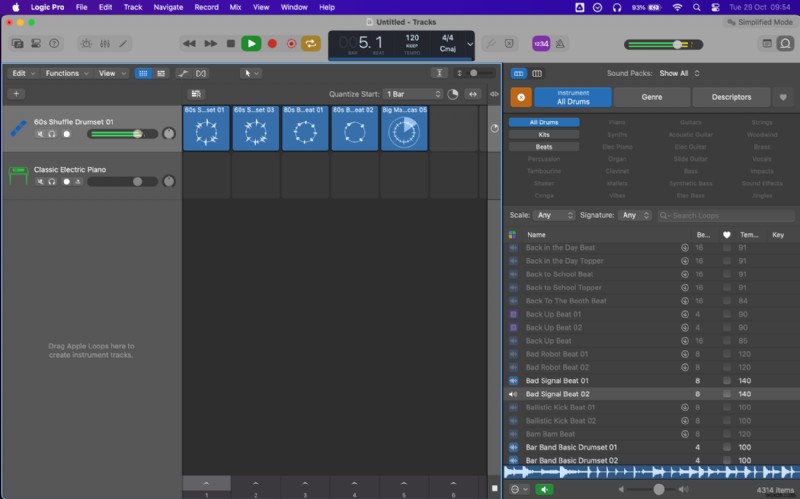Click the red Record button
Screen dimensions: 800x499
(x=272, y=44)
